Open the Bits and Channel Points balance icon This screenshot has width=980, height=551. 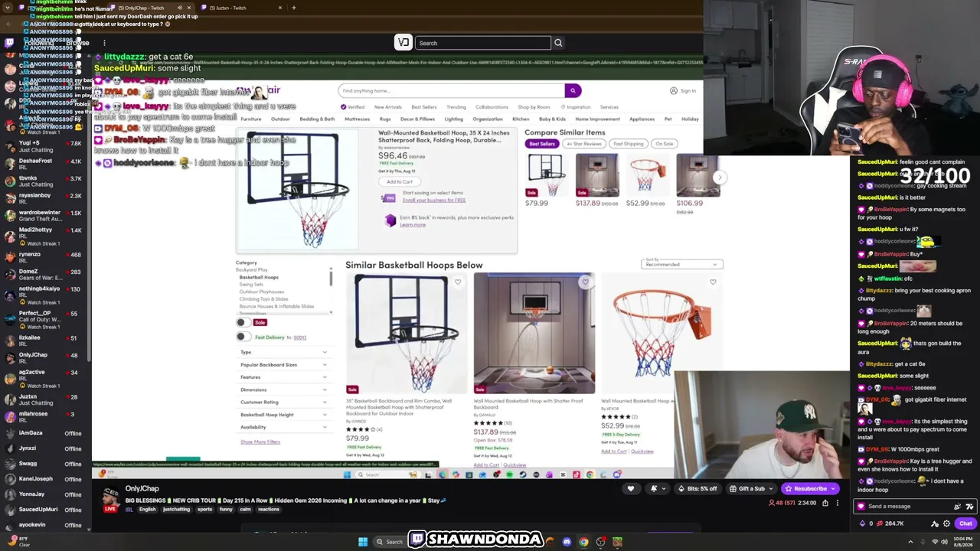tap(863, 523)
